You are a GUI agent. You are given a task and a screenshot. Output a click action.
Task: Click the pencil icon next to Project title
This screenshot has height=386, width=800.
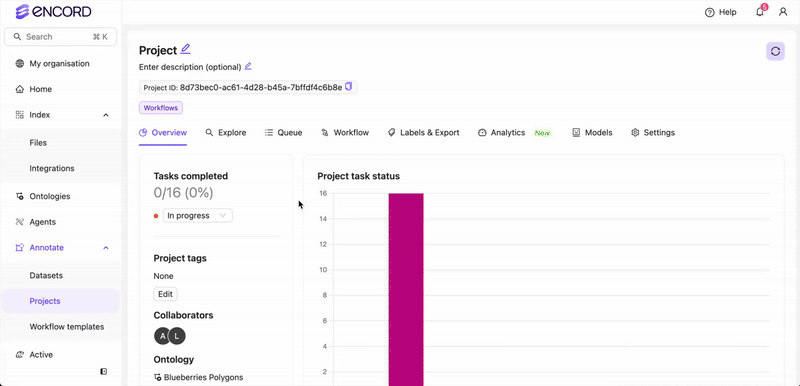click(x=185, y=49)
